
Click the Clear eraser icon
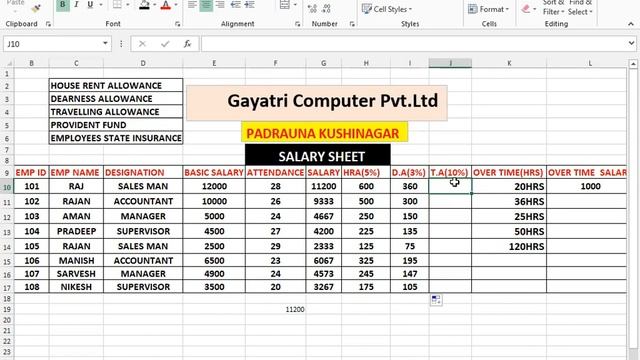(x=526, y=9)
